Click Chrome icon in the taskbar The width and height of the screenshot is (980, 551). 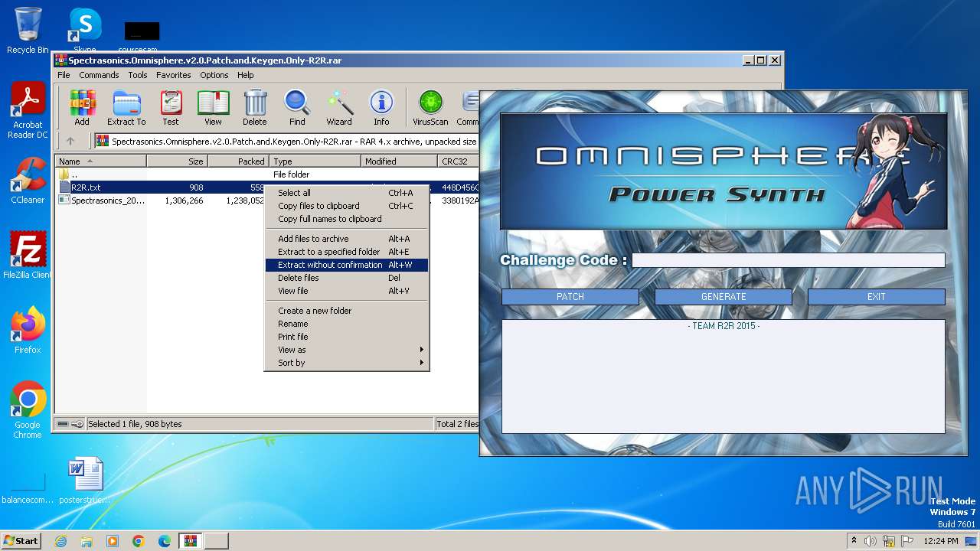(139, 541)
